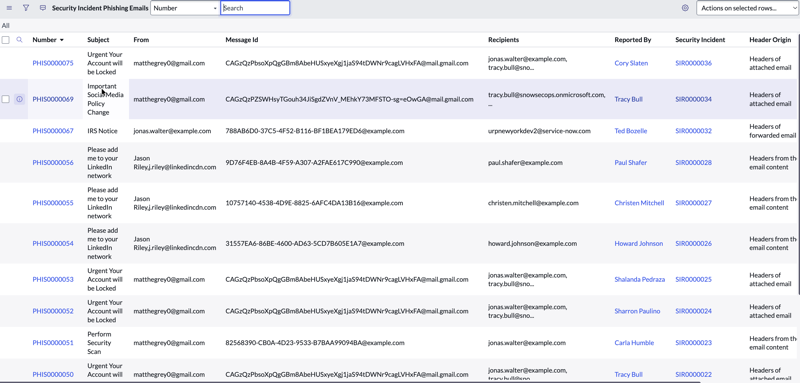This screenshot has width=800, height=383.
Task: Open the filter funnel icon
Action: (26, 8)
